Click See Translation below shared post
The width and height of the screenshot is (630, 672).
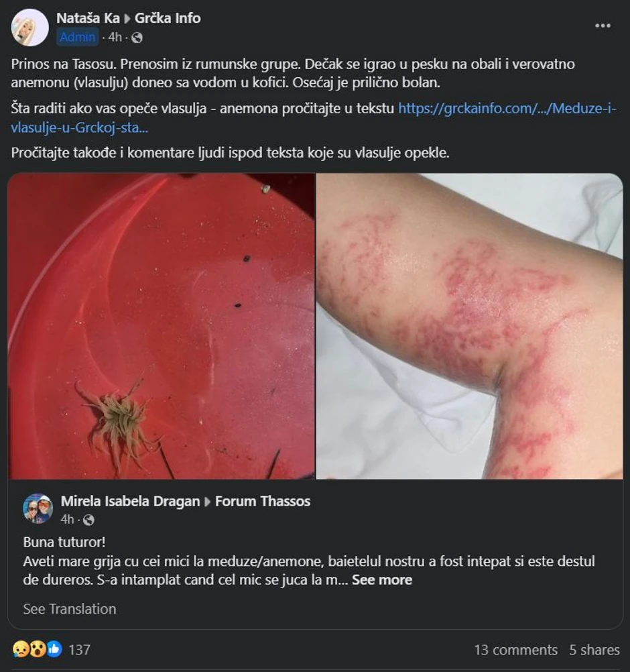70,609
